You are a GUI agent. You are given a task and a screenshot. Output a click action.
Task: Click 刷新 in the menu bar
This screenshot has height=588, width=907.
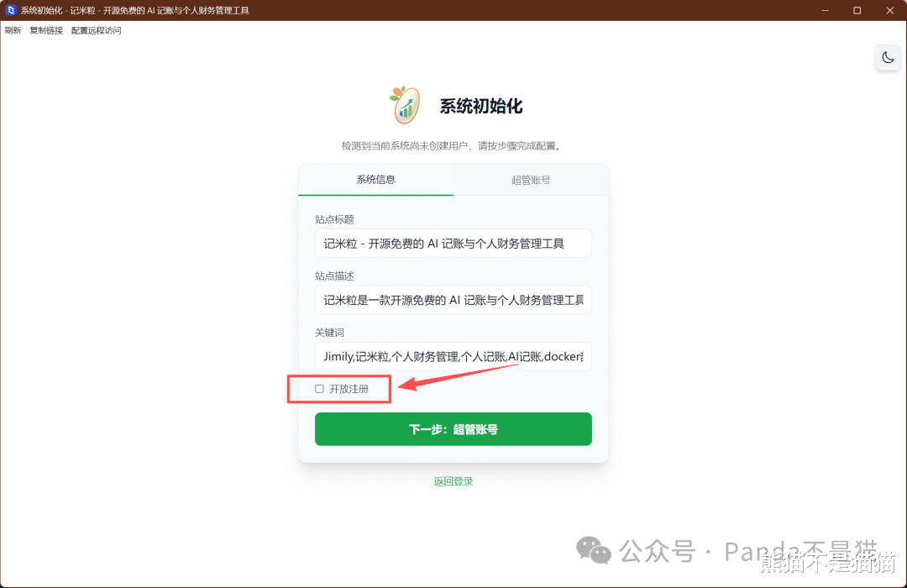pyautogui.click(x=13, y=30)
